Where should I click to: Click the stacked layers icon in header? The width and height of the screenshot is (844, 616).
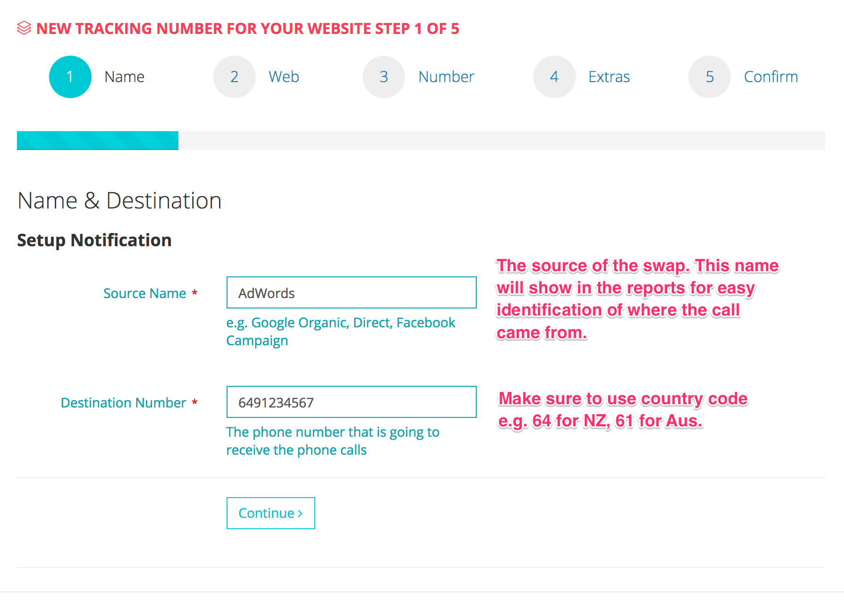(x=24, y=28)
